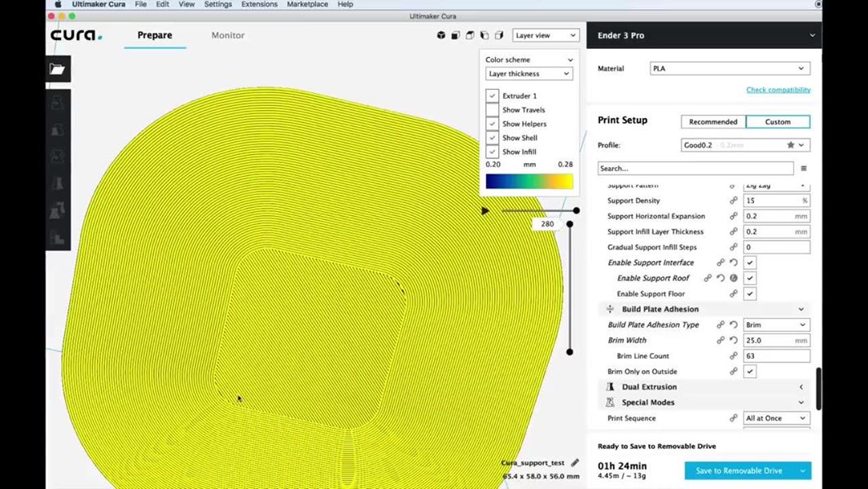Screen dimensions: 868x489
Task: Play the layer path simulation
Action: (485, 211)
